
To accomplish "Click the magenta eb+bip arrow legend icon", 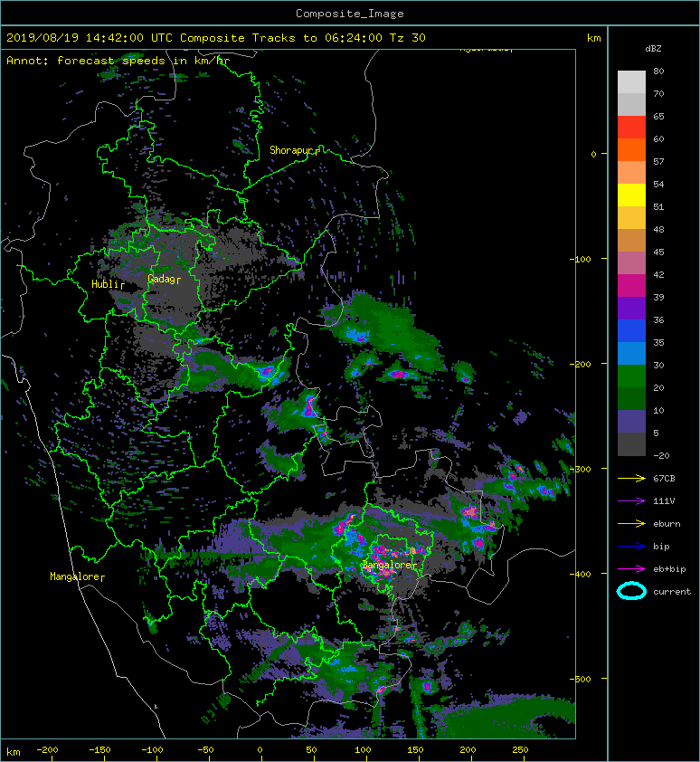I will coord(631,568).
